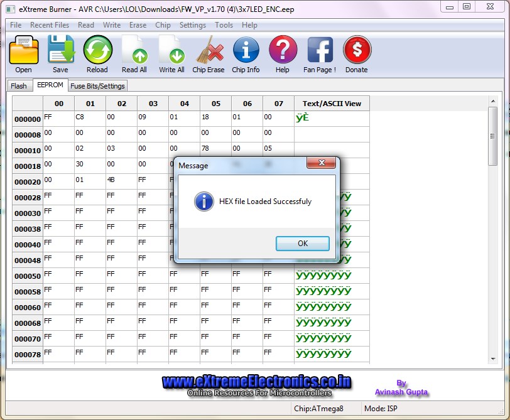Open the Recent Files menu
This screenshot has height=420, width=510.
50,25
